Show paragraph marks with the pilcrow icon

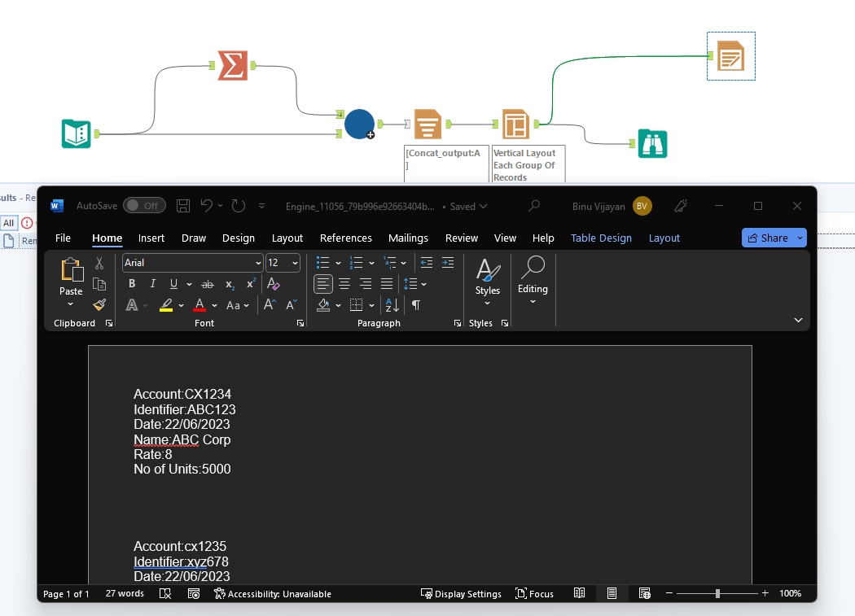coord(415,305)
